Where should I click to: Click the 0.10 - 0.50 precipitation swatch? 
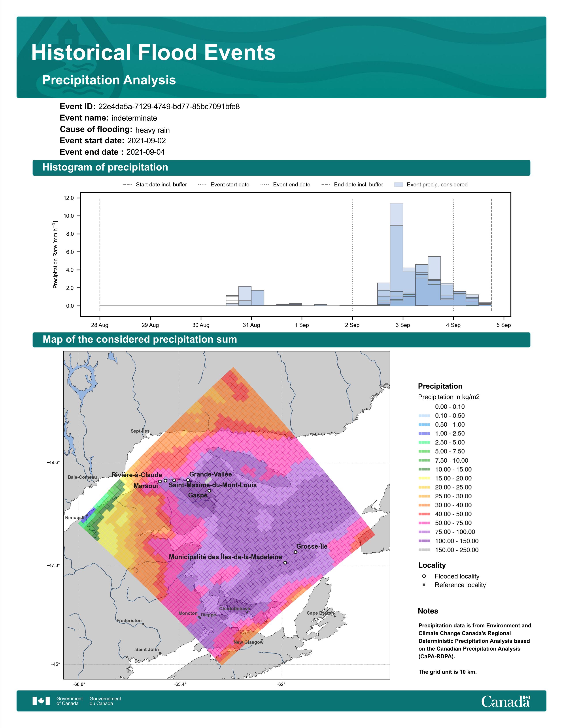tap(424, 416)
